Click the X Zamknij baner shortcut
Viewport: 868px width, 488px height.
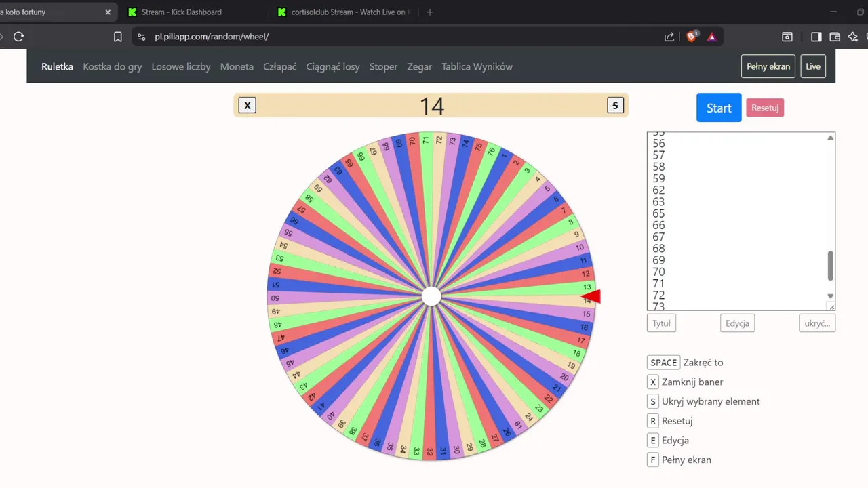[653, 382]
